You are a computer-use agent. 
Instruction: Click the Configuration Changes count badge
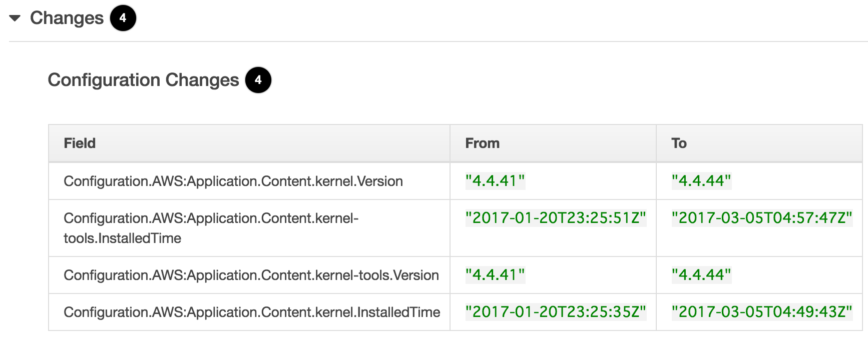tap(258, 80)
